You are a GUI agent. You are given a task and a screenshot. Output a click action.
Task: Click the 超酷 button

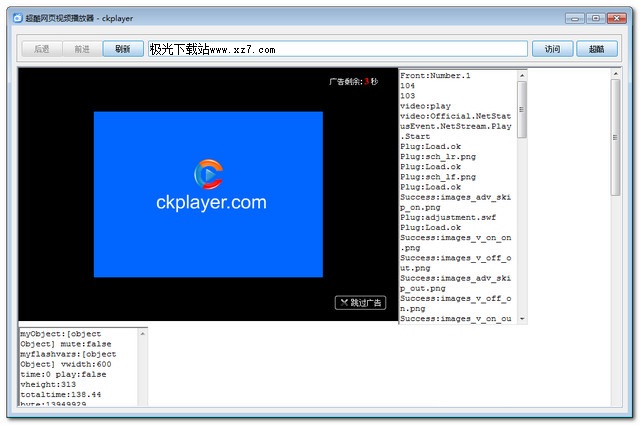597,49
